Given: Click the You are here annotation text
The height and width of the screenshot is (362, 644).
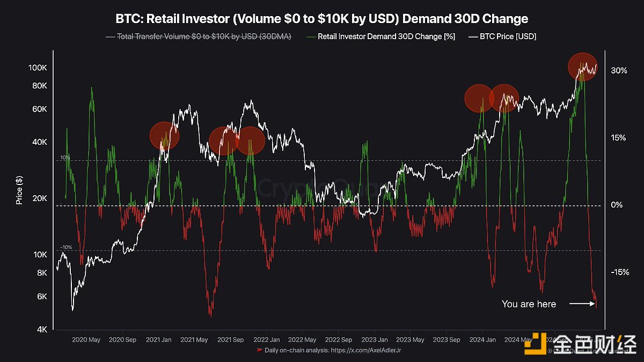Looking at the screenshot, I should [529, 304].
